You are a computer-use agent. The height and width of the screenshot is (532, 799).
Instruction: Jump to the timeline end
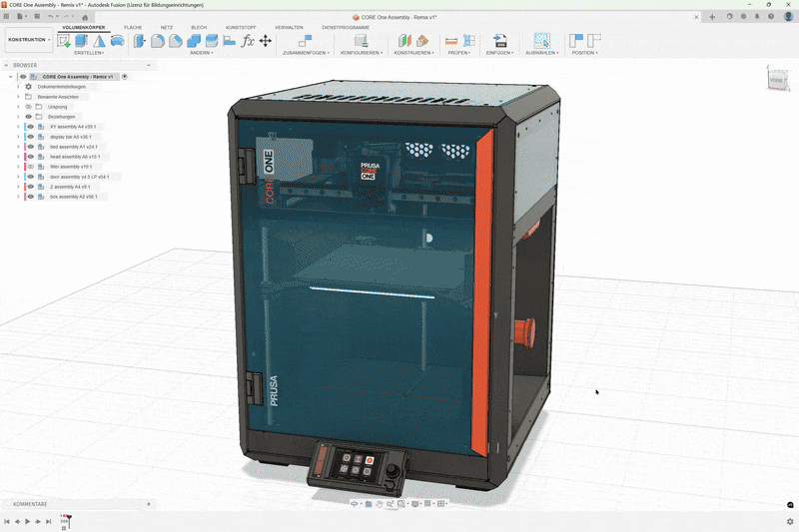48,521
